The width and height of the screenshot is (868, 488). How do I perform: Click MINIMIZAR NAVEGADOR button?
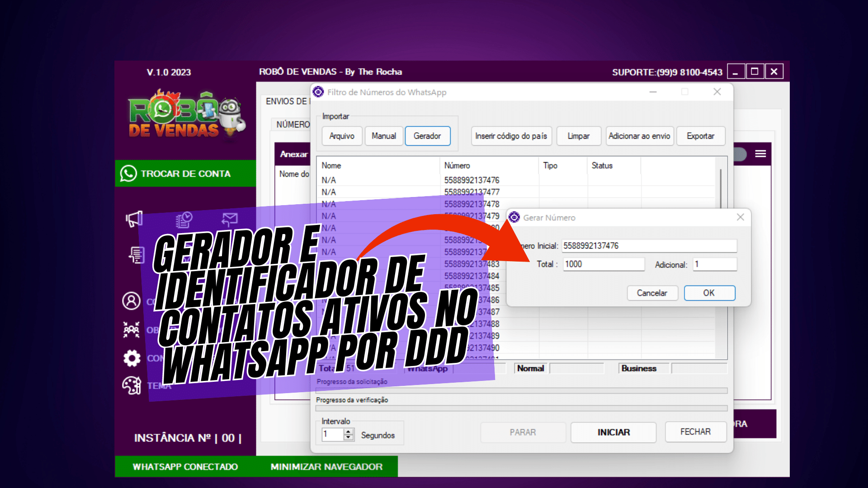[327, 467]
